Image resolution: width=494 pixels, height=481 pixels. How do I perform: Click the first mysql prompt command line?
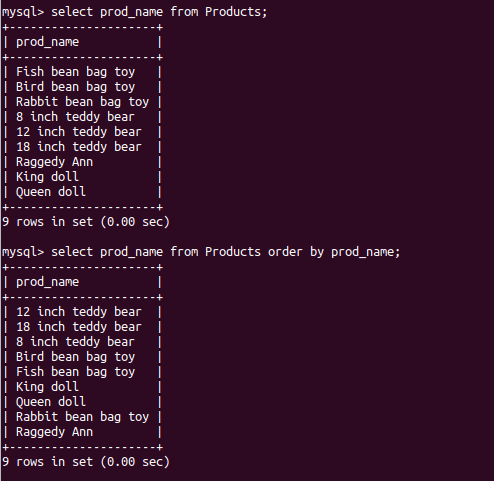[134, 12]
